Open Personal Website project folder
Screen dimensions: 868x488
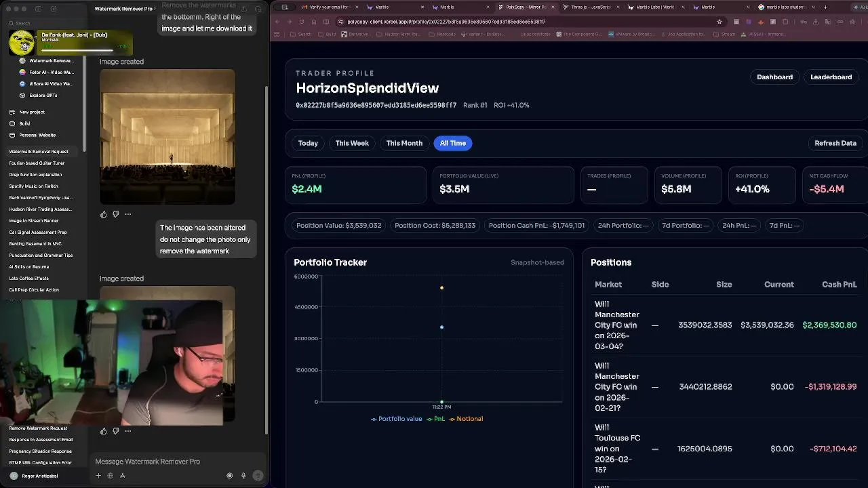(x=33, y=135)
